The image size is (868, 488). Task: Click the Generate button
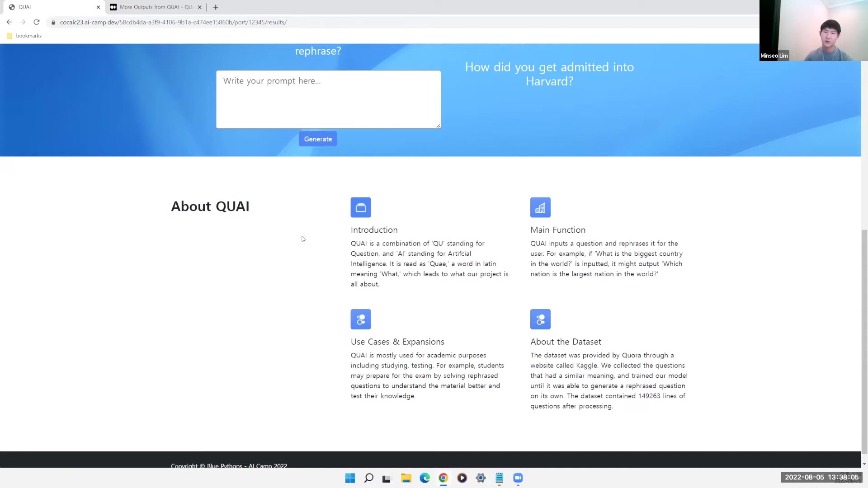(x=318, y=139)
